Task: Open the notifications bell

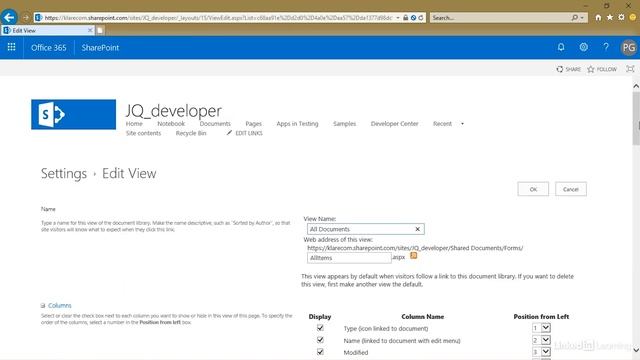Action: (x=561, y=47)
